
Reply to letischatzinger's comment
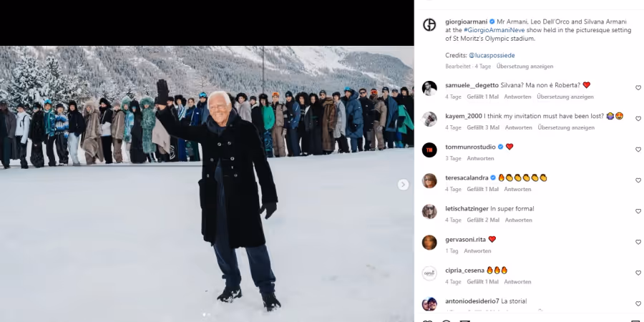click(x=518, y=220)
